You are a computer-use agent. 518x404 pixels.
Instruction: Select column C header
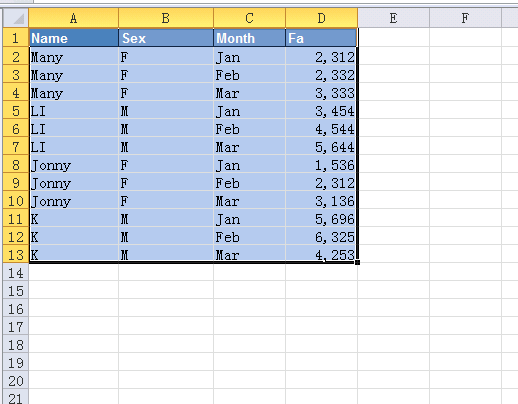[250, 18]
